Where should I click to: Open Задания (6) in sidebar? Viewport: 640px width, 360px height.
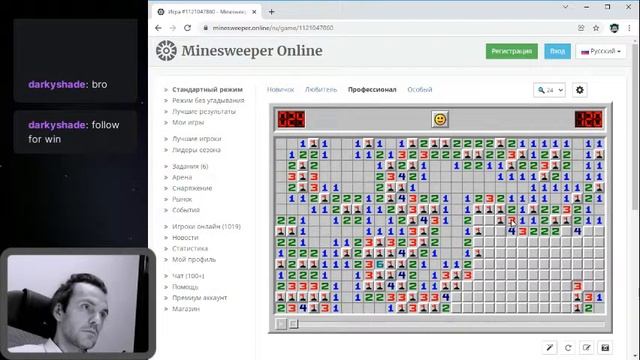(190, 166)
